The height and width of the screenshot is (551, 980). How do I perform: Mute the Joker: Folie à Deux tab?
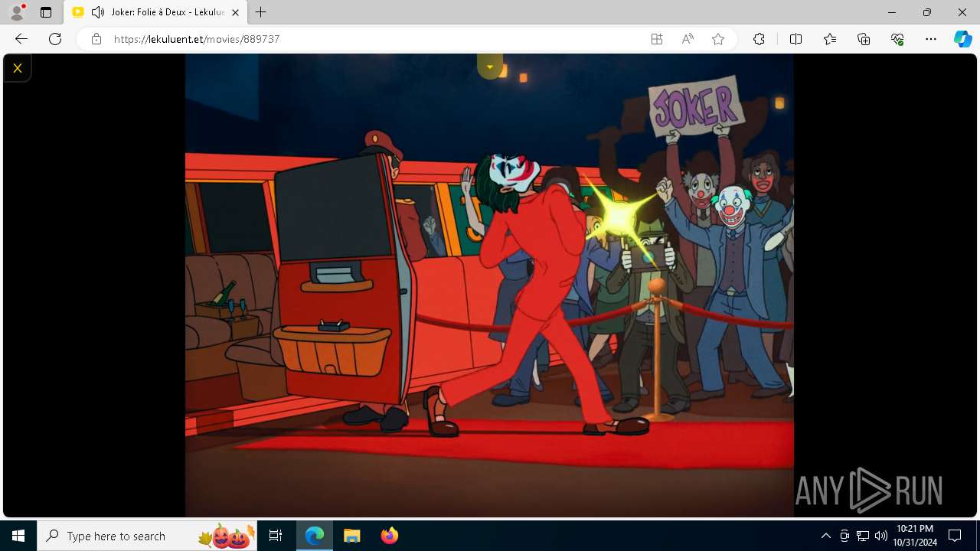pyautogui.click(x=98, y=12)
